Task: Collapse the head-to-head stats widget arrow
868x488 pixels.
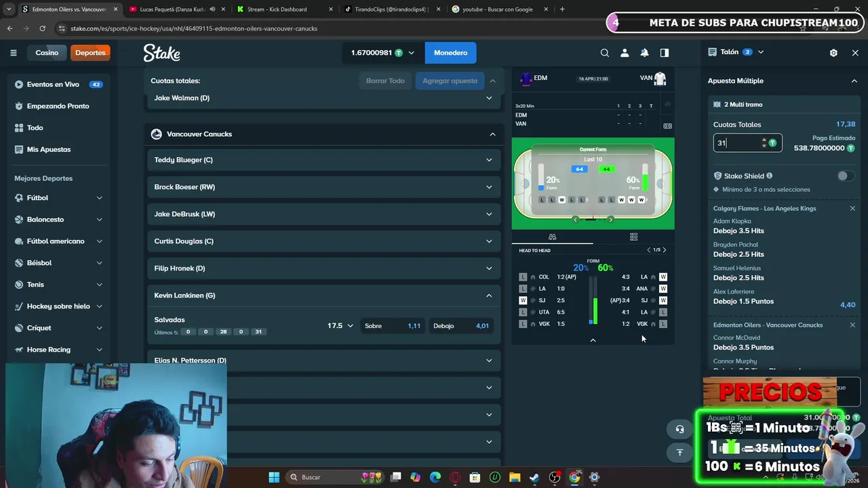Action: [x=593, y=340]
